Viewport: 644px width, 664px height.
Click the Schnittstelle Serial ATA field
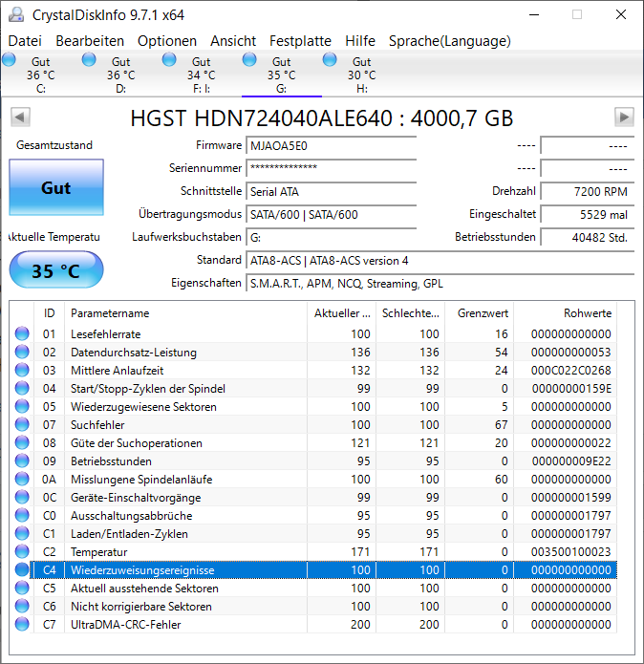[x=332, y=191]
